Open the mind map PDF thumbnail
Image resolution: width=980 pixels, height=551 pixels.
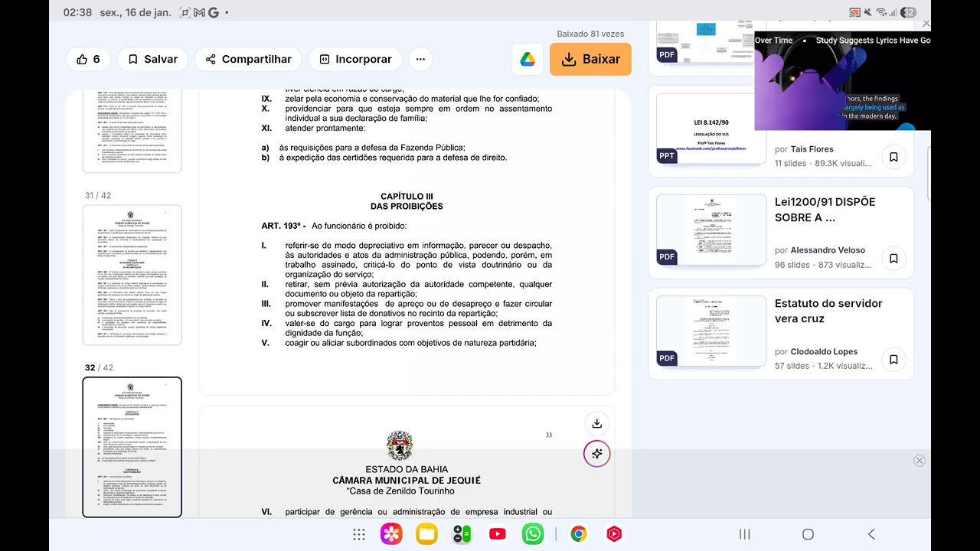(704, 41)
